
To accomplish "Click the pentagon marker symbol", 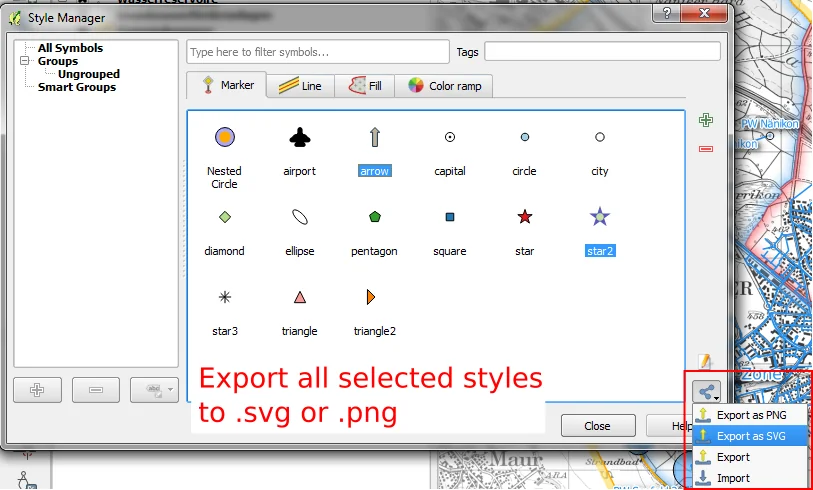I will [374, 216].
